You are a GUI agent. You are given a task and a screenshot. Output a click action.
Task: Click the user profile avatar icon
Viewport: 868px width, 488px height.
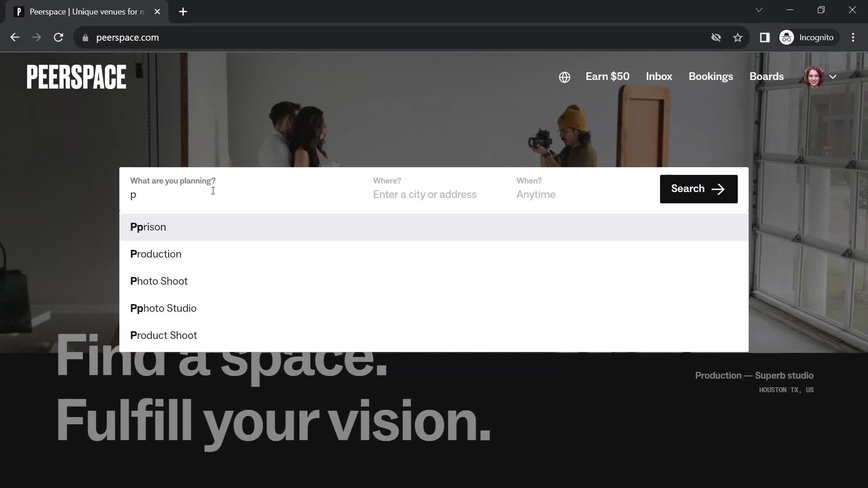(x=814, y=76)
